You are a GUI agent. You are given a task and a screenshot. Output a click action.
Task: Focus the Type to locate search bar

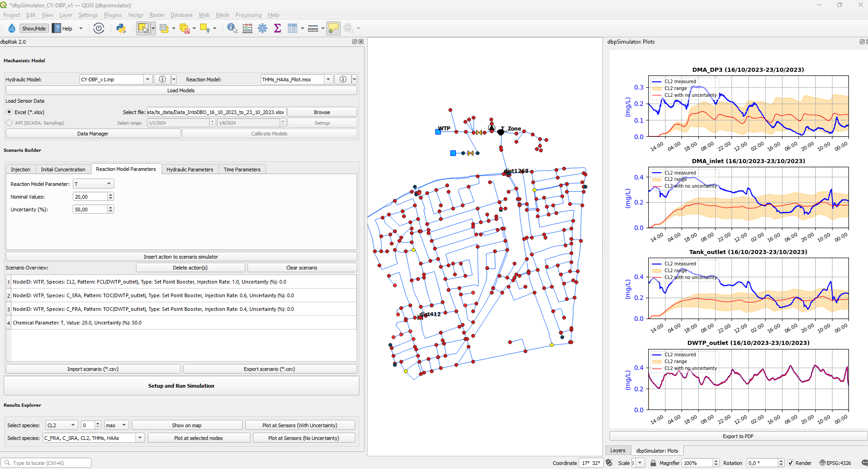pyautogui.click(x=46, y=463)
